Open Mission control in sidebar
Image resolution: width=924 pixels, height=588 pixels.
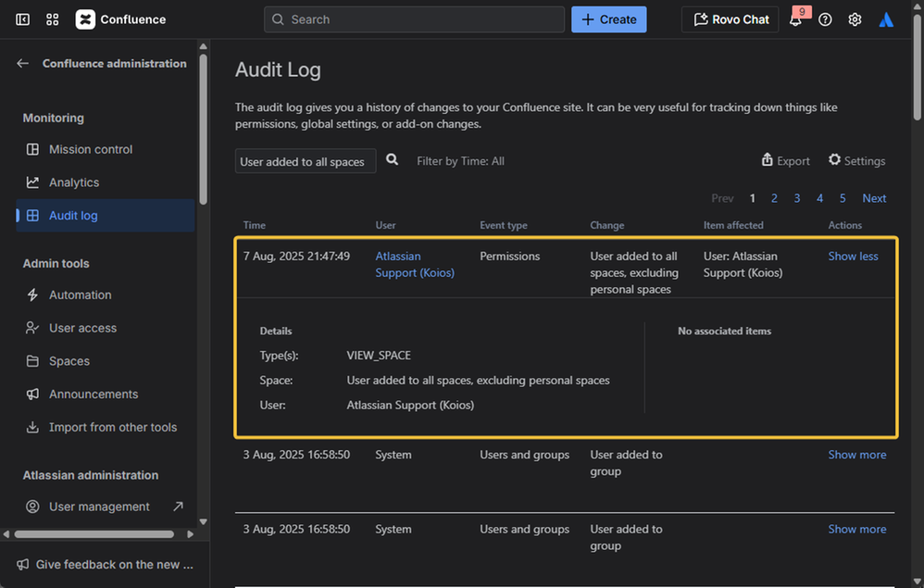click(x=90, y=149)
